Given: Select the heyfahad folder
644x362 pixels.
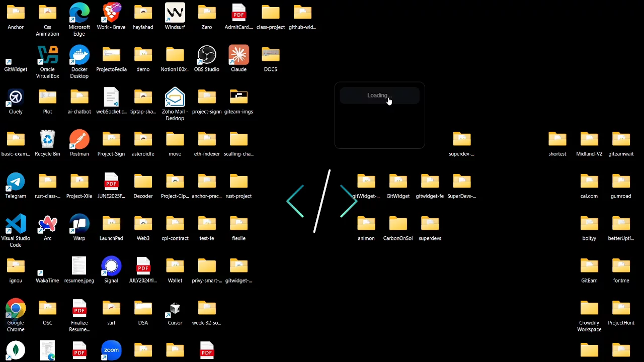Looking at the screenshot, I should click(x=143, y=13).
